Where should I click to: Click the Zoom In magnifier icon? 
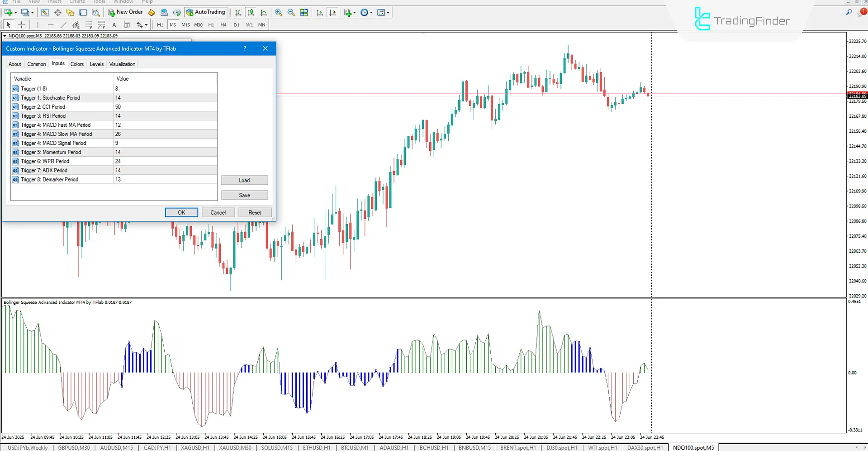point(278,12)
